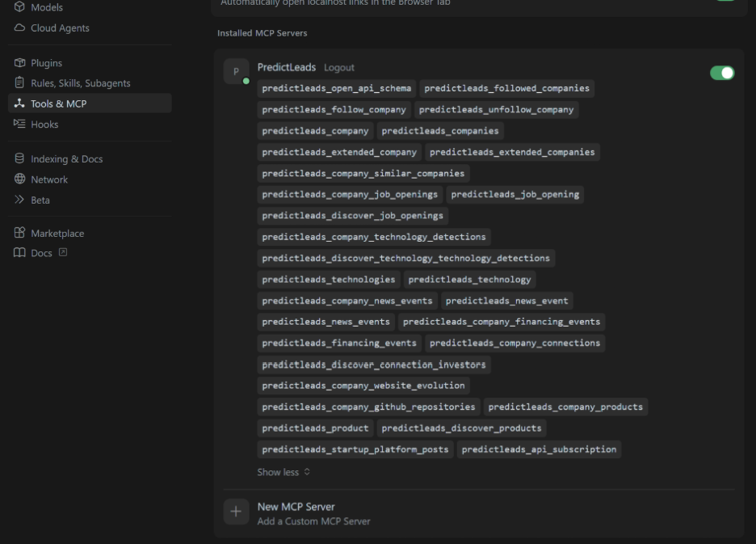Collapse tool list with Show less
The width and height of the screenshot is (756, 544).
click(283, 472)
